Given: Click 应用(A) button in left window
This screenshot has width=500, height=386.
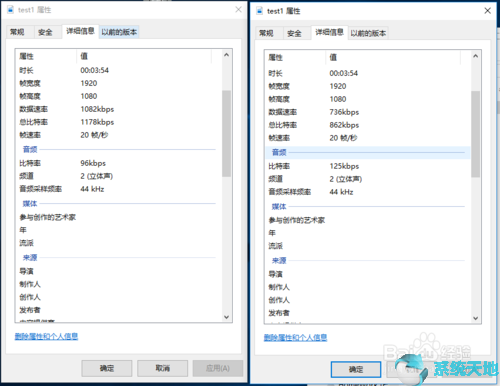Looking at the screenshot, I should tap(218, 368).
